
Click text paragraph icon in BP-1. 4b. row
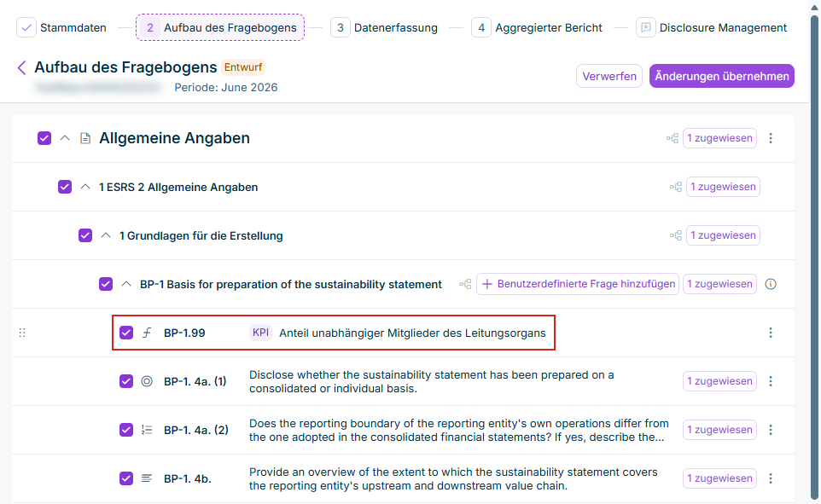coord(147,478)
